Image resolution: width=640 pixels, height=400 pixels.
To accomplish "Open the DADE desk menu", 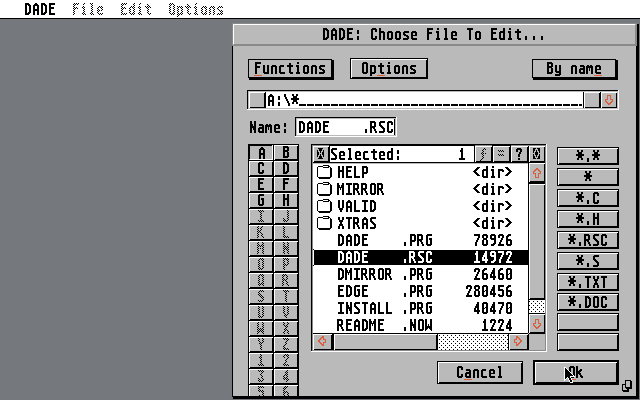I will tap(40, 9).
